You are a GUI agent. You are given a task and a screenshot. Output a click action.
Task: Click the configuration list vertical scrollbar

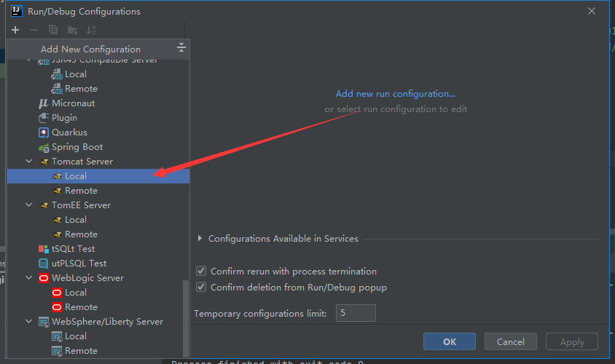[x=186, y=318]
